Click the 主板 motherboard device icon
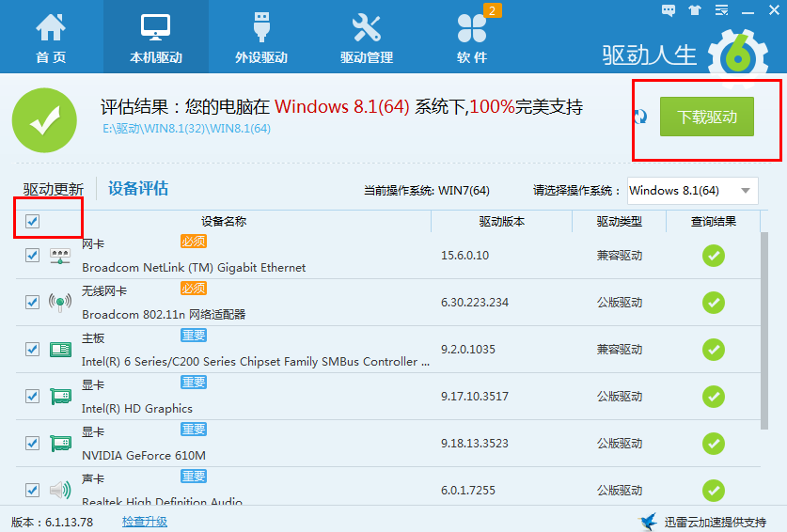The width and height of the screenshot is (787, 532). pyautogui.click(x=60, y=350)
